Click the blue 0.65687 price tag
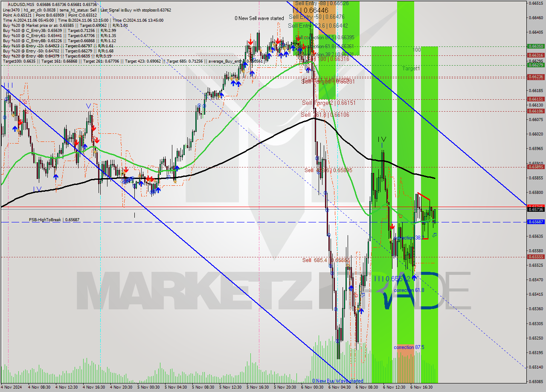 tap(536, 222)
